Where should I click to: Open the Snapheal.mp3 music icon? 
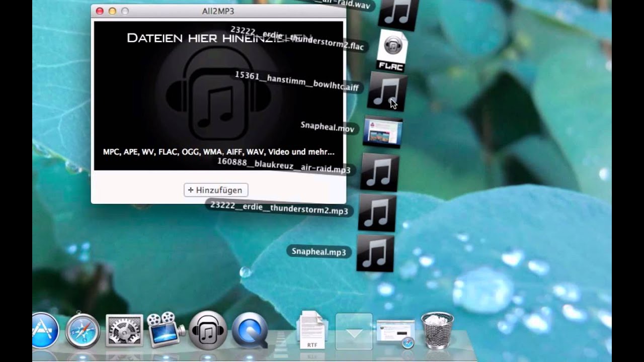(x=375, y=254)
